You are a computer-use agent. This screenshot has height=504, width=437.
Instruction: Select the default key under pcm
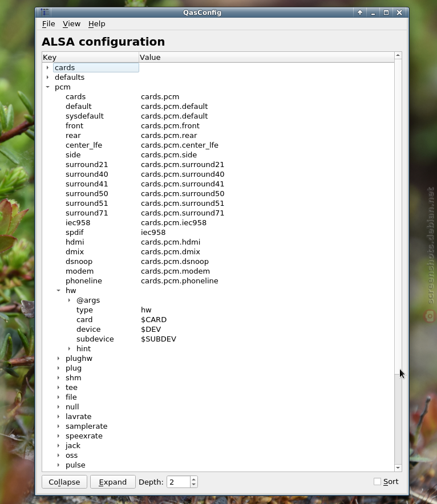[x=79, y=107]
